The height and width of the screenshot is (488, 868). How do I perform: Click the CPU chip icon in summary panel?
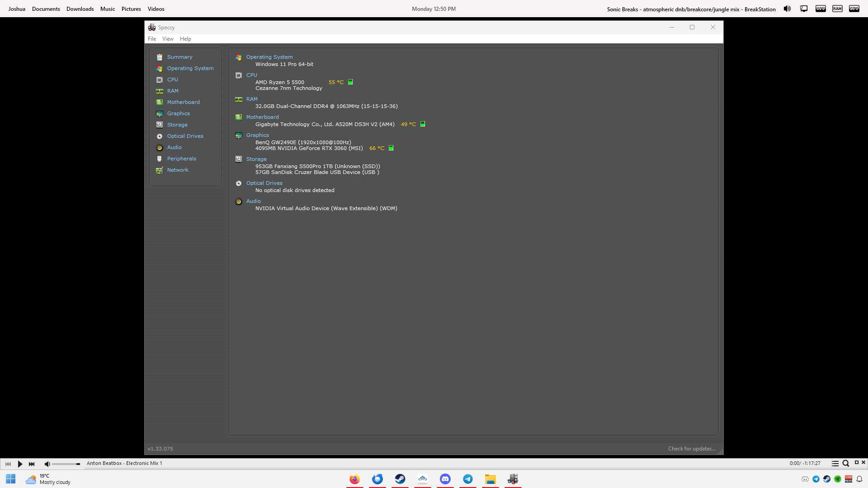click(x=239, y=75)
